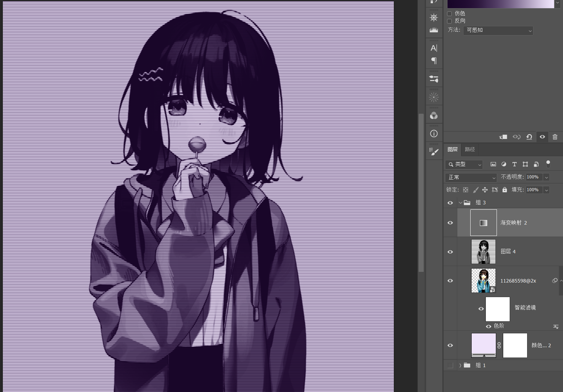
Task: Select the layer mask of 颜色... 2
Action: tap(515, 345)
